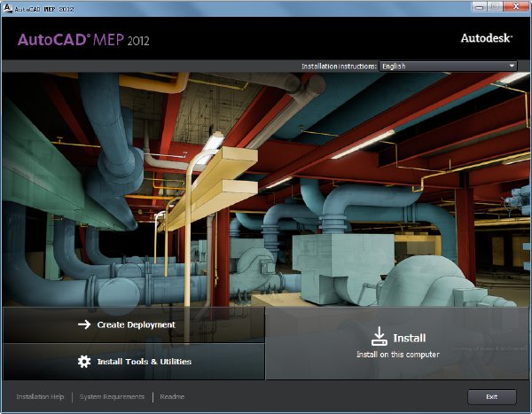The width and height of the screenshot is (532, 414).
Task: Expand the English language dropdown arrow
Action: 512,66
